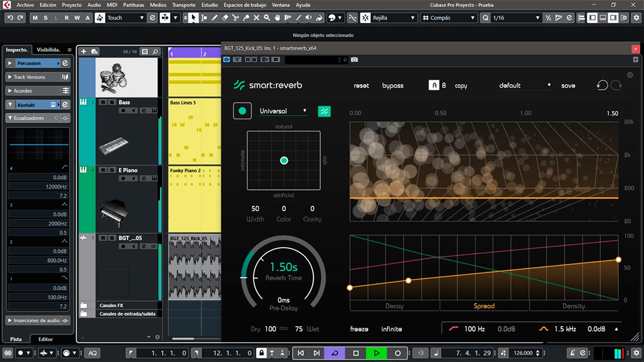Select the Split scissors tool

(236, 18)
